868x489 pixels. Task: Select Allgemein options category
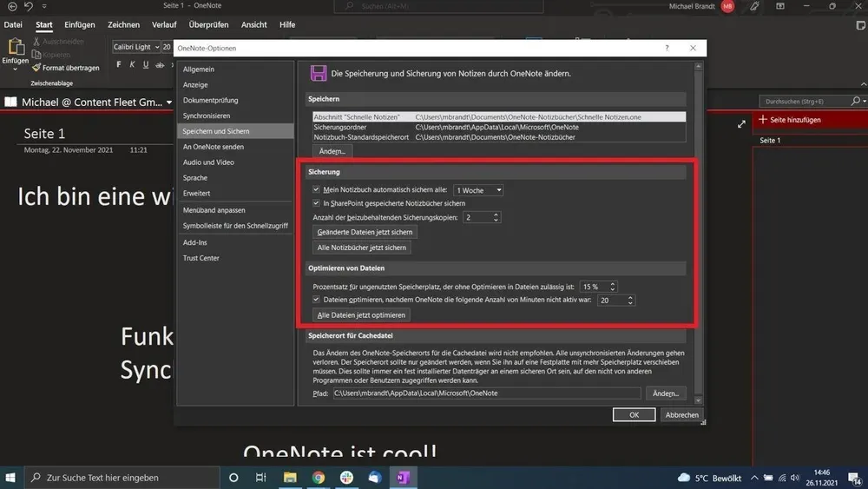235,69
